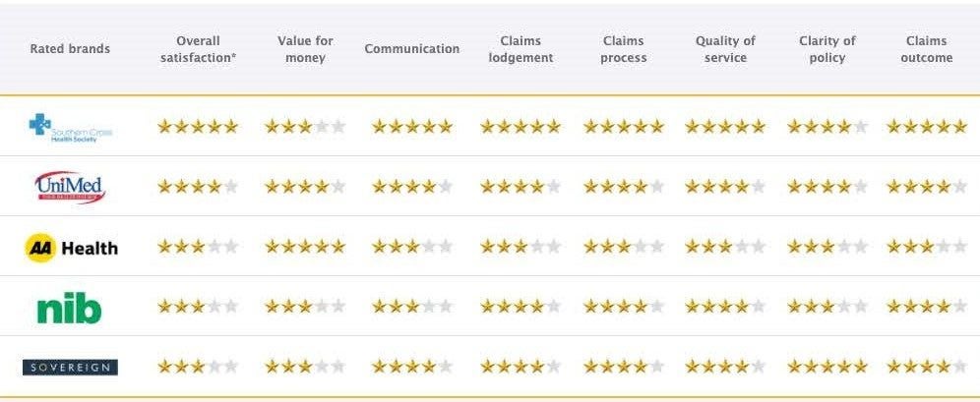Open the AA Health brand logo
The image size is (980, 402).
pos(70,247)
